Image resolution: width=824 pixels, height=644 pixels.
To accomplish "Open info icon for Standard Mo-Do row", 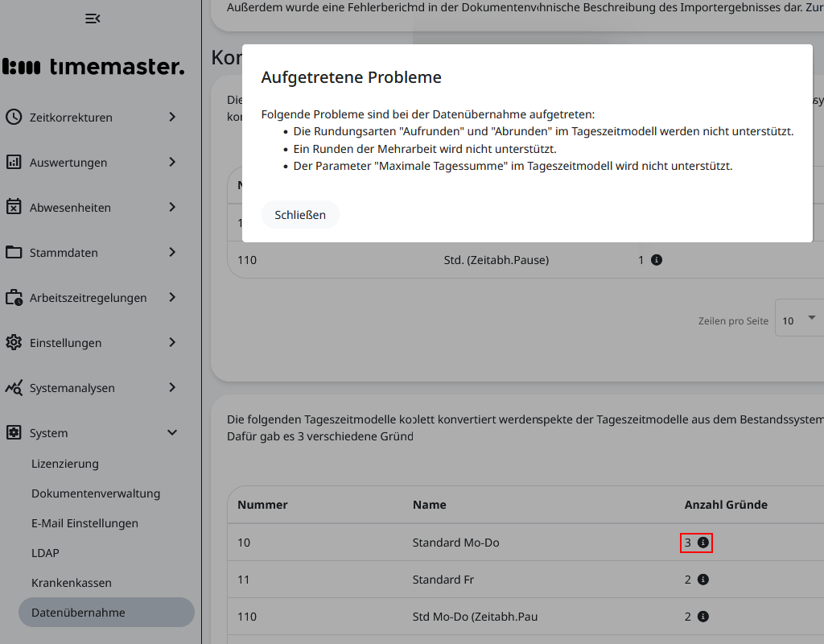I will pos(702,543).
